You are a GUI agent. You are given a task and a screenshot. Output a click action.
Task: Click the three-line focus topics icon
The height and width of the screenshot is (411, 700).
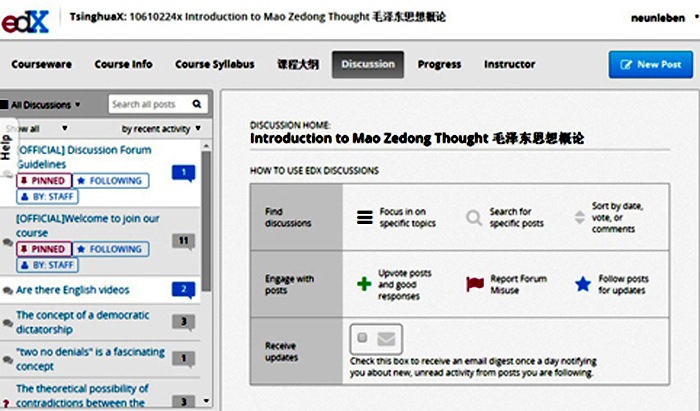click(364, 217)
